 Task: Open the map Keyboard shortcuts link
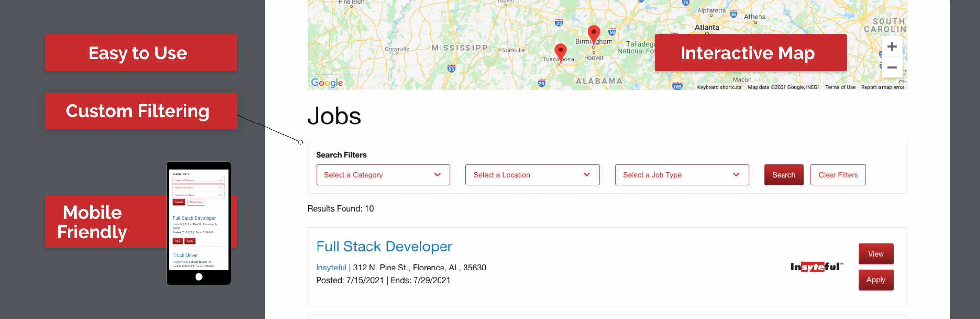click(719, 87)
